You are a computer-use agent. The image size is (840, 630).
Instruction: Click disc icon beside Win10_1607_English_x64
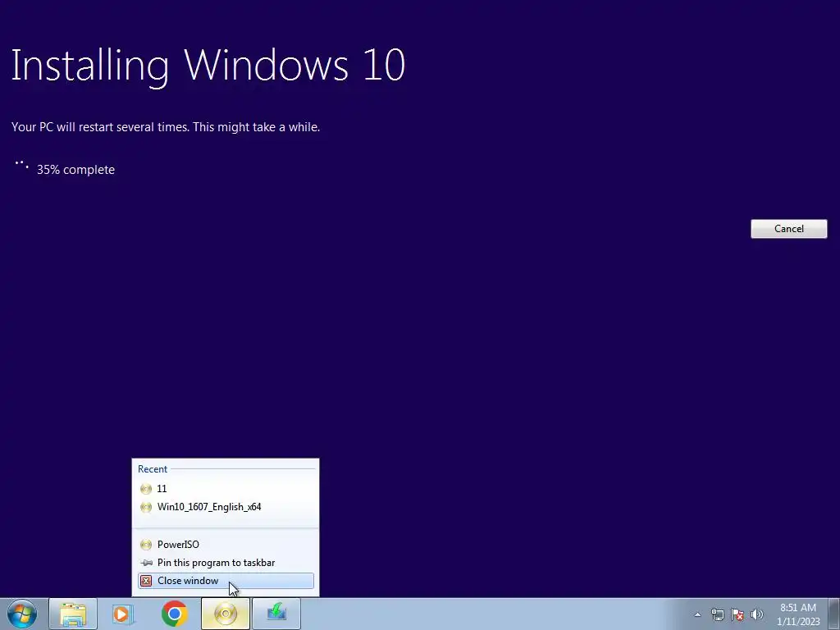click(146, 507)
